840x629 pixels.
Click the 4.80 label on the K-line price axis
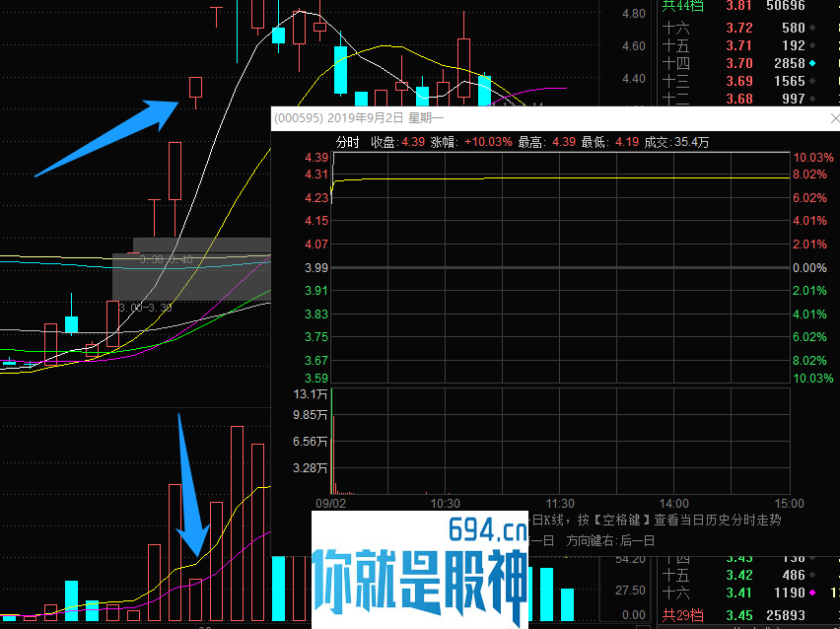click(x=634, y=14)
